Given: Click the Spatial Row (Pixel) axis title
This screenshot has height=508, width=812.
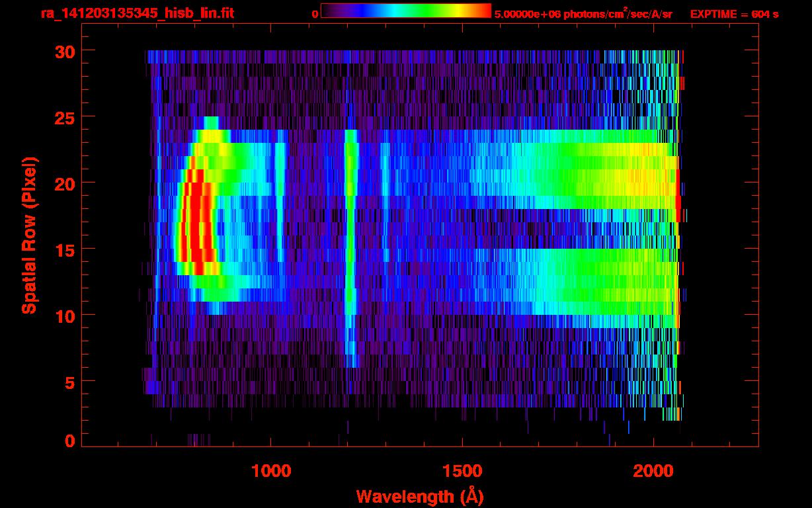Looking at the screenshot, I should [29, 235].
